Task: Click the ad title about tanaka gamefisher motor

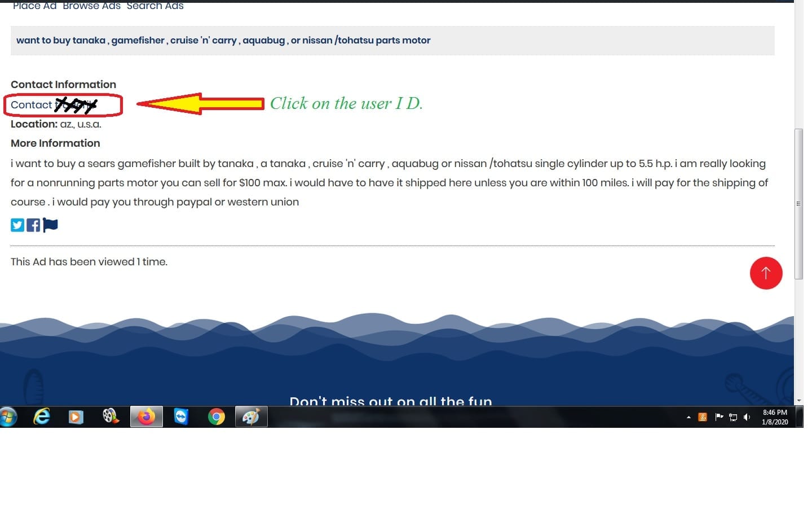Action: (x=223, y=40)
